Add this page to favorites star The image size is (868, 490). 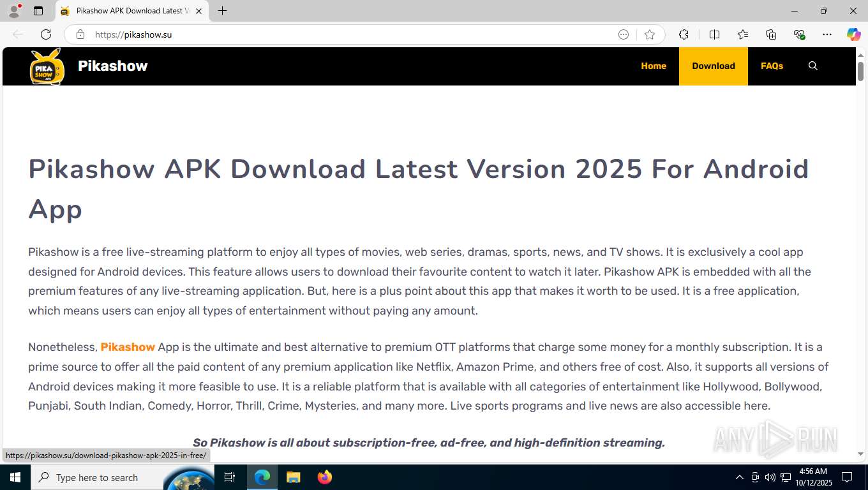(650, 34)
